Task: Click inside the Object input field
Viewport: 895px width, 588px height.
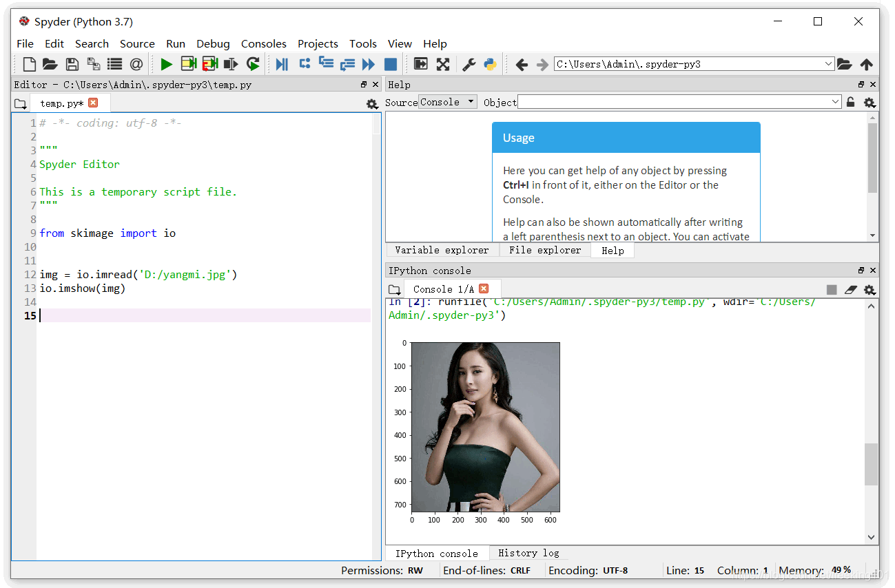Action: (x=679, y=101)
